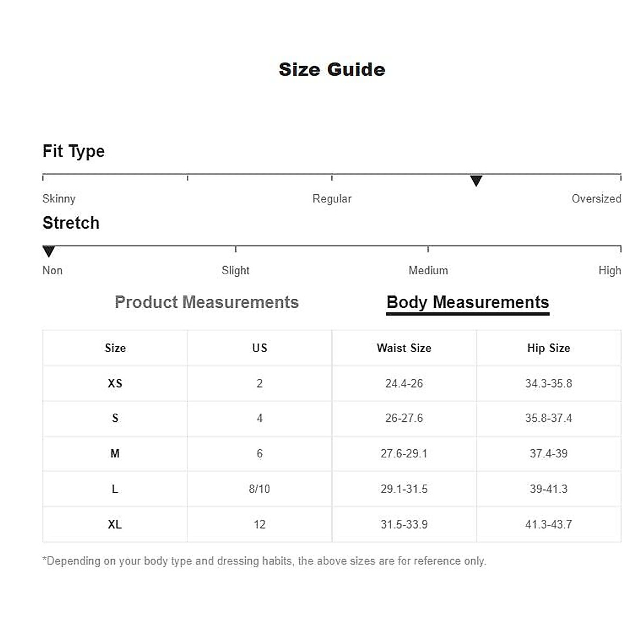The width and height of the screenshot is (644, 644).
Task: Click the Medium stretch label
Action: (428, 270)
